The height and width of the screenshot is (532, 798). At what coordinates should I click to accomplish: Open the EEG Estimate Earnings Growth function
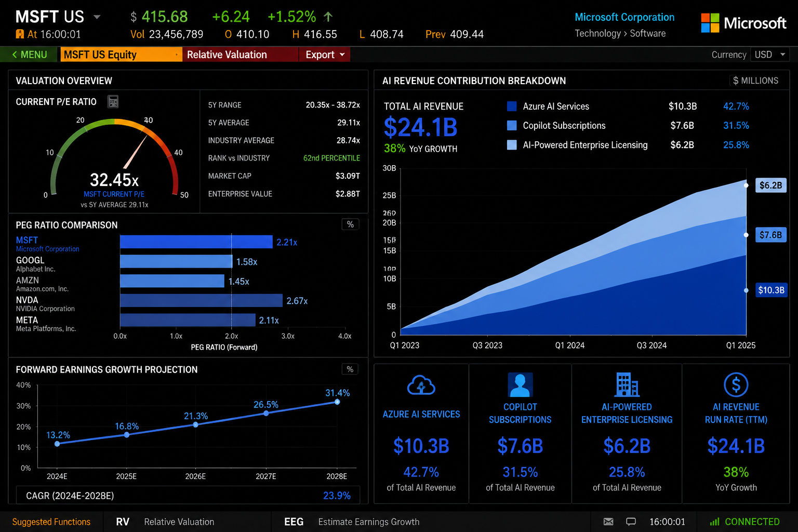coord(352,522)
